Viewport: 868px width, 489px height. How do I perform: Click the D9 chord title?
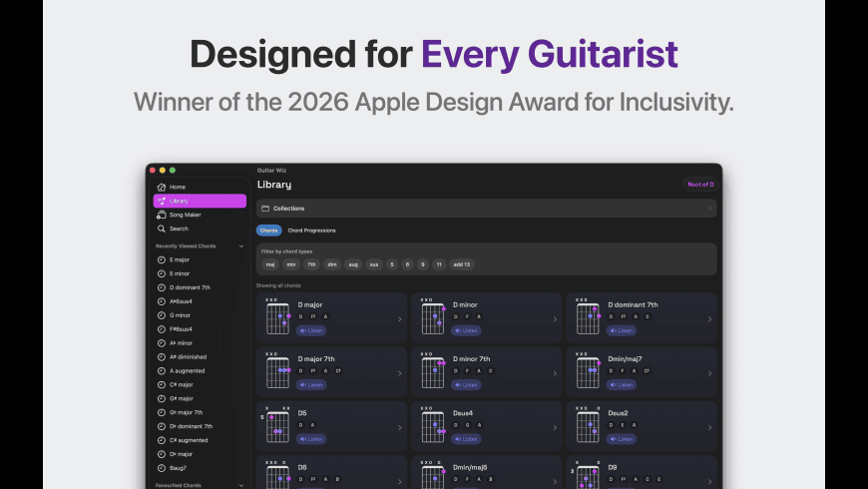tap(613, 467)
